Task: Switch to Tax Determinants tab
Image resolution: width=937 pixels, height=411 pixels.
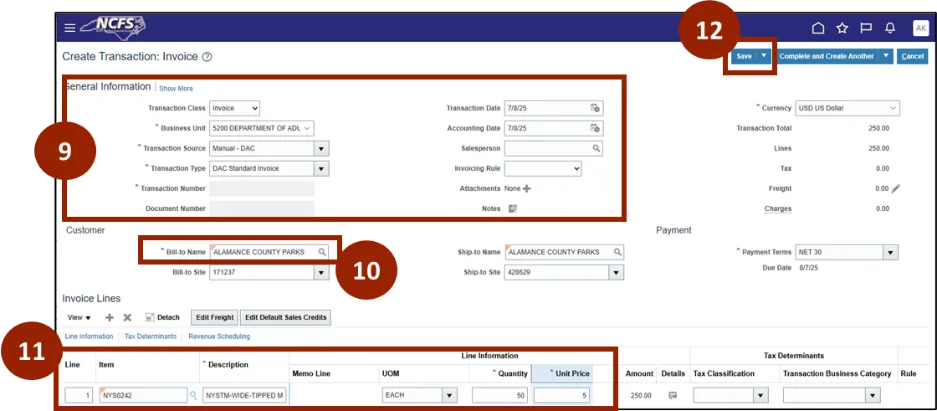Action: (151, 336)
